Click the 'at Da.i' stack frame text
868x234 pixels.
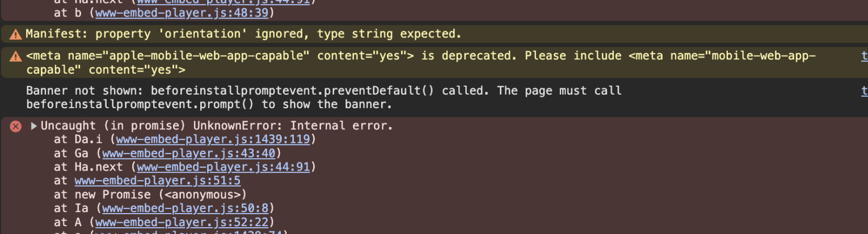pyautogui.click(x=81, y=139)
